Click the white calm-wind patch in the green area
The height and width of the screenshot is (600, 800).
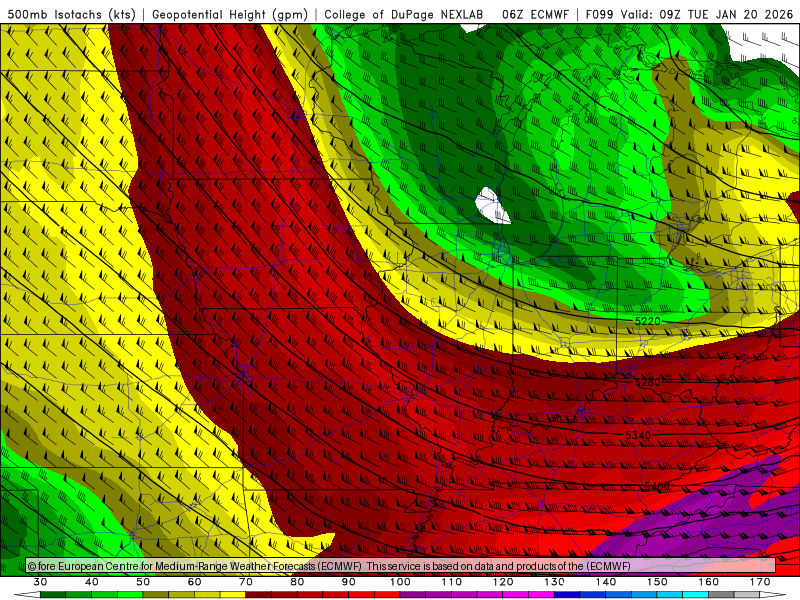coord(492,206)
